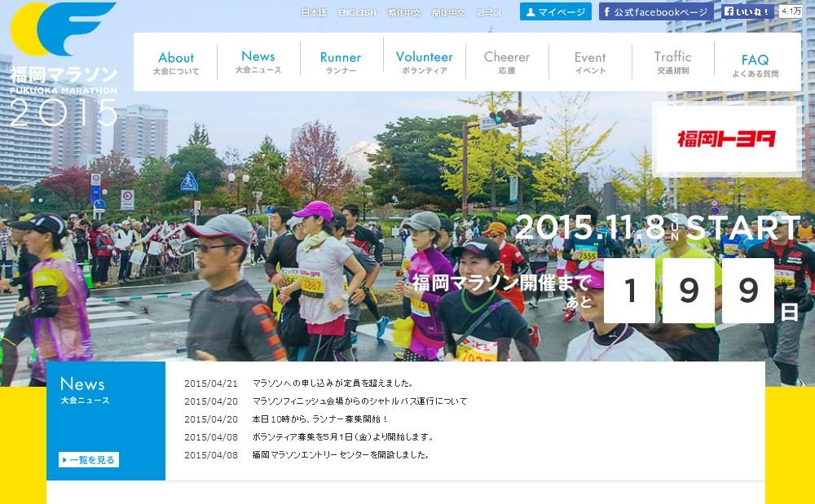Screen dimensions: 815x504
Task: Switch language to 日本語
Action: [314, 13]
